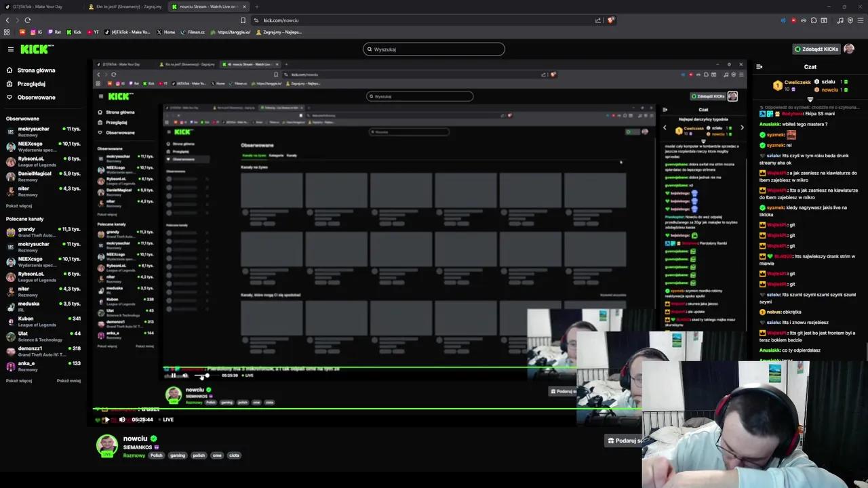Click the Rozmowy category link
Image resolution: width=868 pixels, height=488 pixels.
[134, 455]
